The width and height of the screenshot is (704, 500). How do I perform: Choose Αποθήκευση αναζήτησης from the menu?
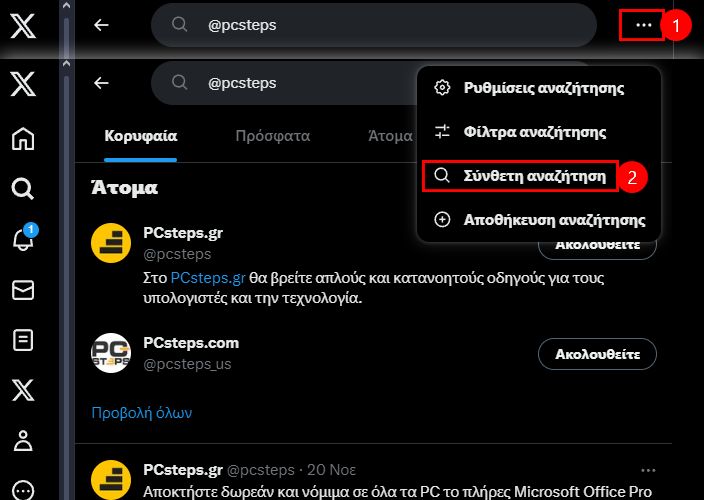click(539, 220)
